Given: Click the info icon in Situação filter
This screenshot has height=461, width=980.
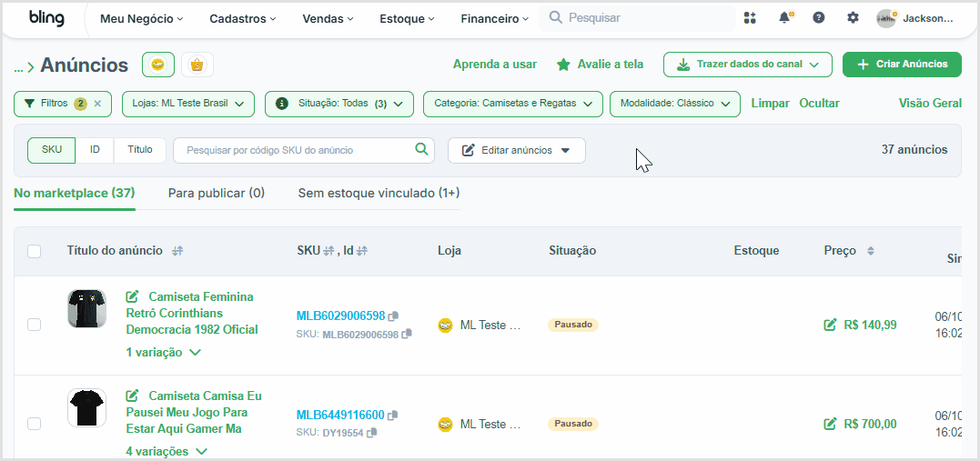Looking at the screenshot, I should 282,104.
